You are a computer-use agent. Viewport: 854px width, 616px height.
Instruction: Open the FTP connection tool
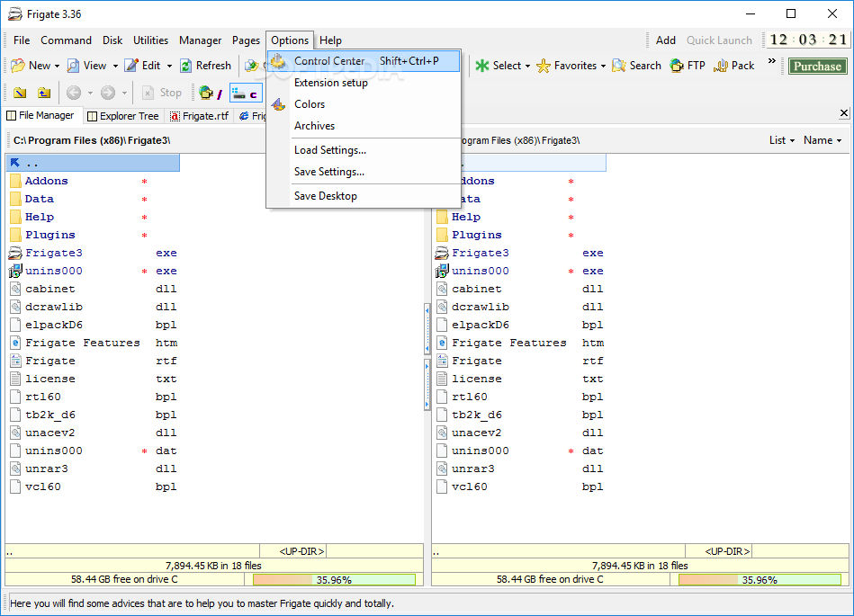(688, 66)
